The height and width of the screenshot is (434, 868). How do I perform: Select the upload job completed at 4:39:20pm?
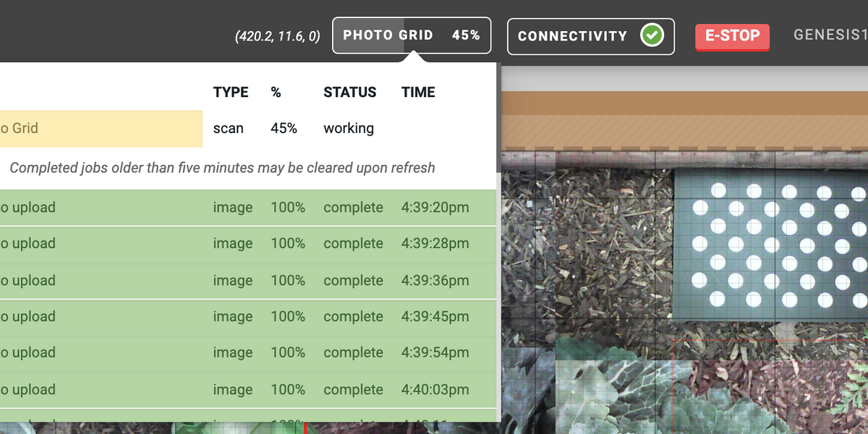[x=247, y=208]
